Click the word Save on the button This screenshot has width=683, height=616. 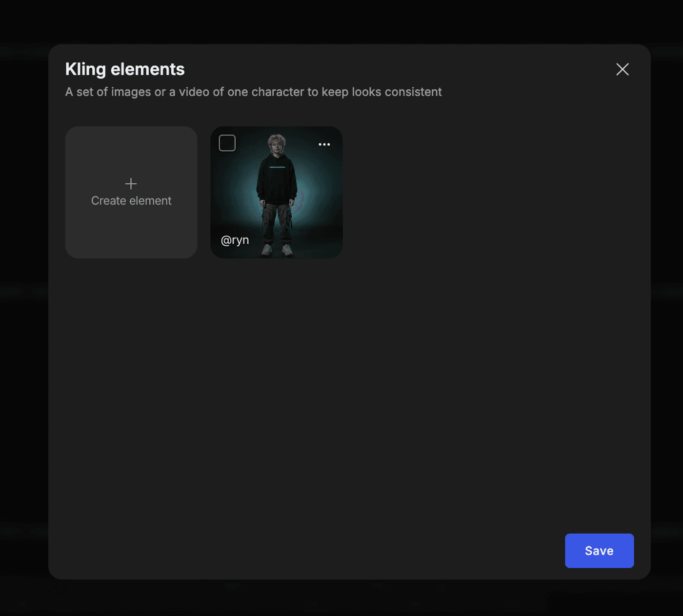599,551
